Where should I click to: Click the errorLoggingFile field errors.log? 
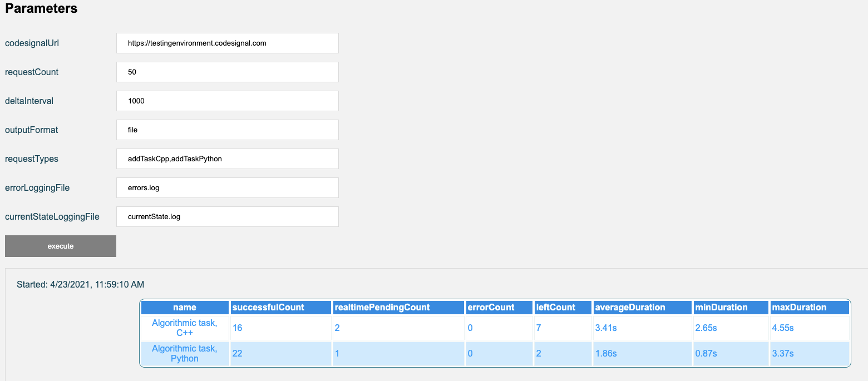(228, 187)
